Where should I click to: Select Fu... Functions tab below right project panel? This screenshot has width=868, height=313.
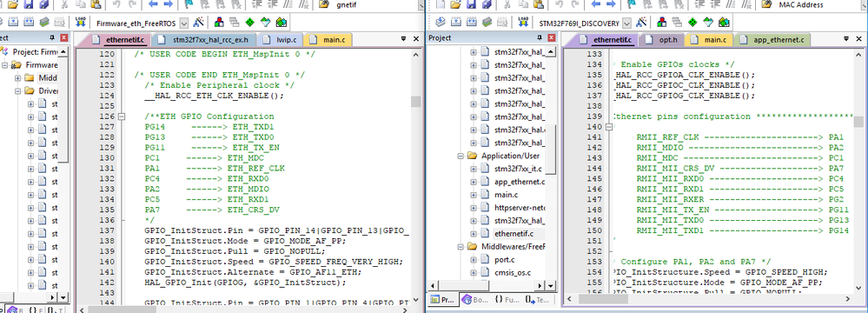[507, 300]
